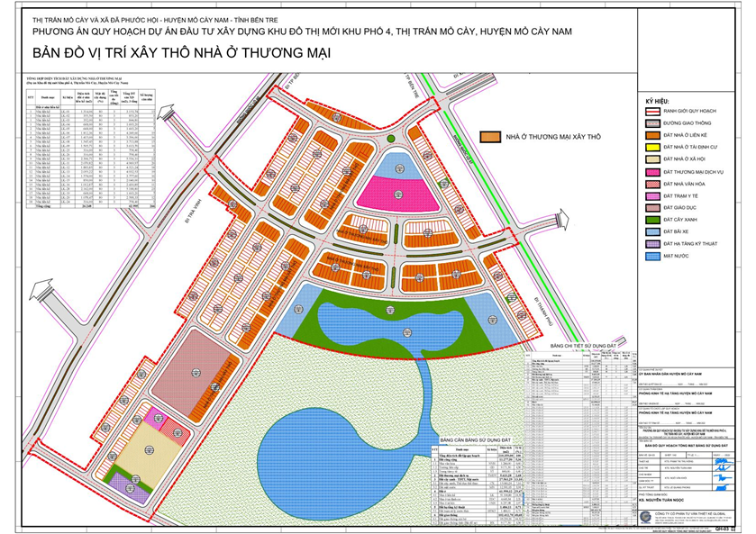Expand the Bảng cân bằng sử dụng đất table
The height and width of the screenshot is (534, 756).
[x=478, y=439]
